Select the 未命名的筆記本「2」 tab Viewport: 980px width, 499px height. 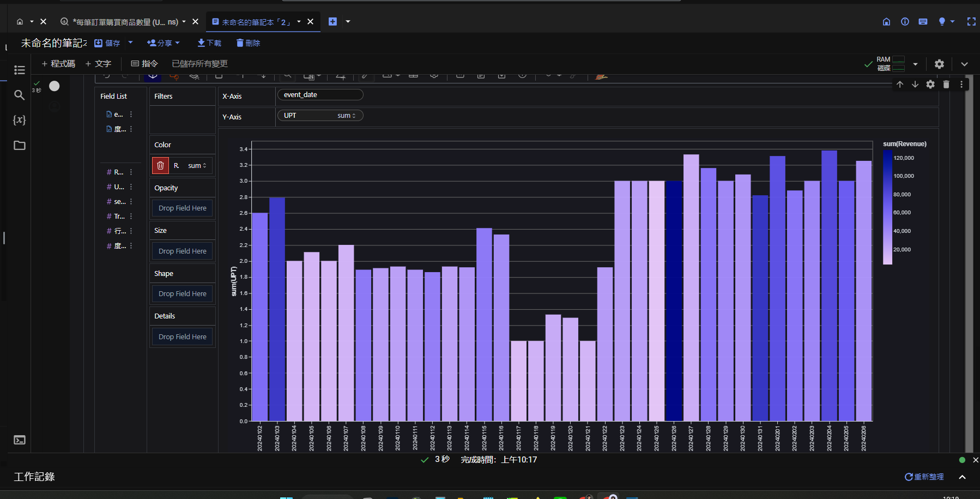256,22
